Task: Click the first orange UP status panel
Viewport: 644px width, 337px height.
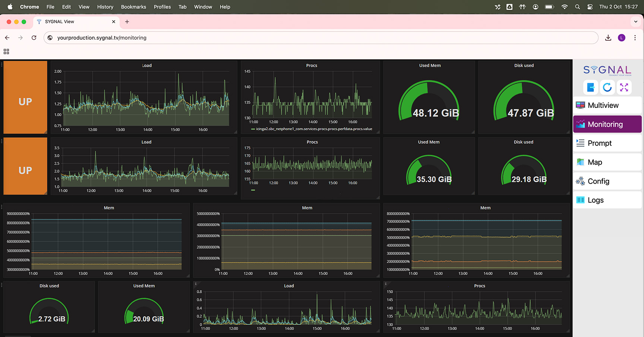Action: coord(25,97)
